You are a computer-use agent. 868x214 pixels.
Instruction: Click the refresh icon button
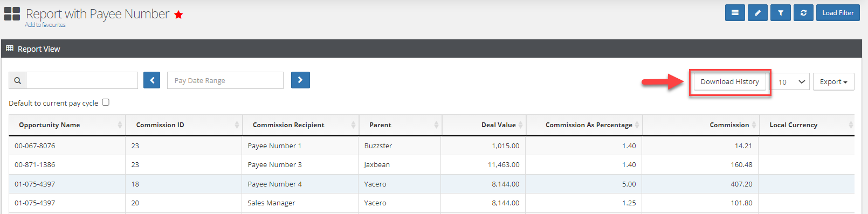pyautogui.click(x=803, y=12)
